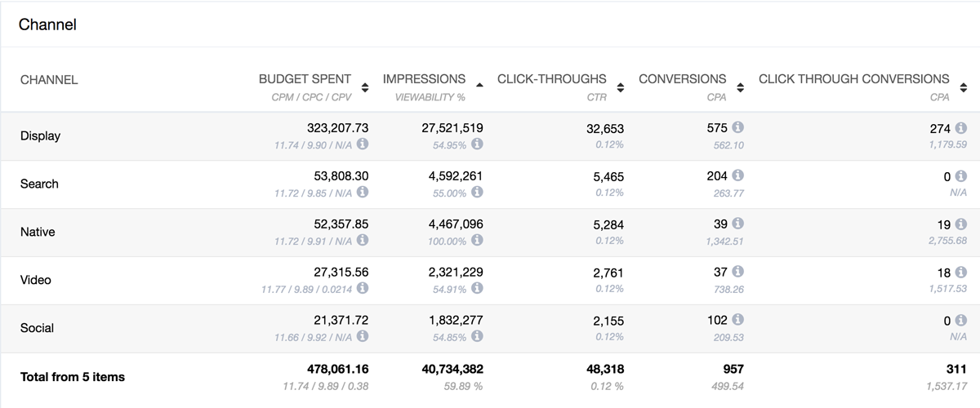980x408 pixels.
Task: Click the Video channel name
Action: click(x=36, y=280)
